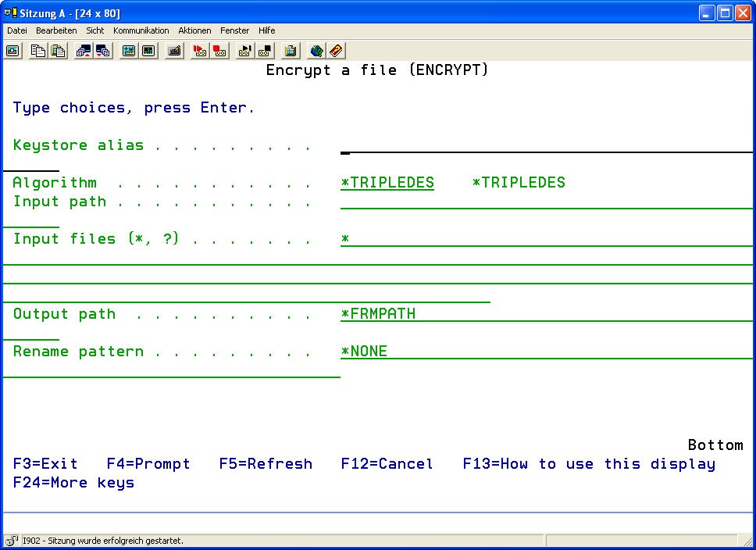Open the Datei menu
756x550 pixels.
click(17, 30)
